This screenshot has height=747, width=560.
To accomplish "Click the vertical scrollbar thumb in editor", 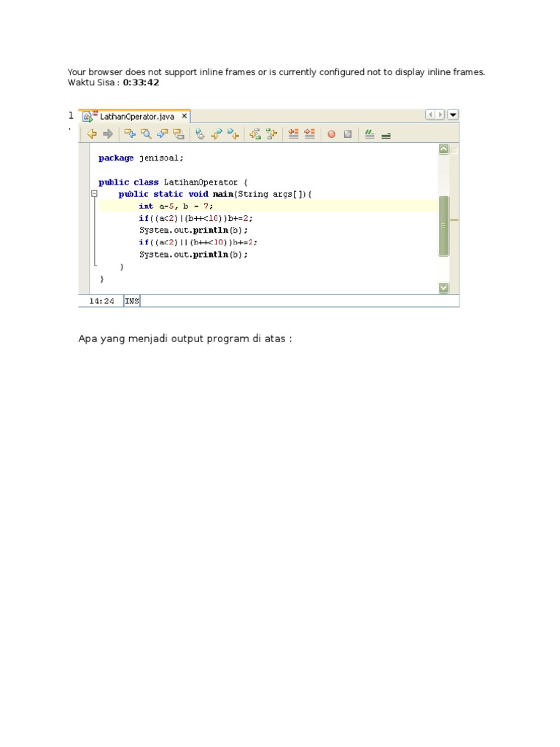I will click(443, 225).
